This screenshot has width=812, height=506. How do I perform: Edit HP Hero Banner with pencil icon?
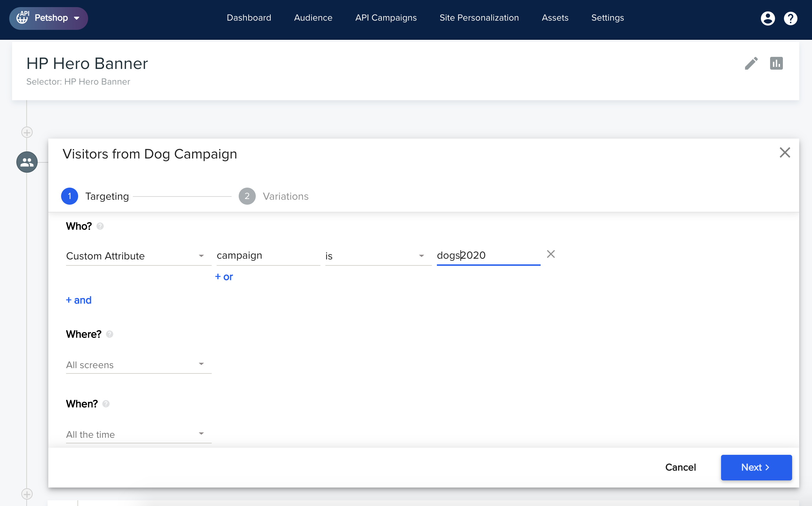751,63
